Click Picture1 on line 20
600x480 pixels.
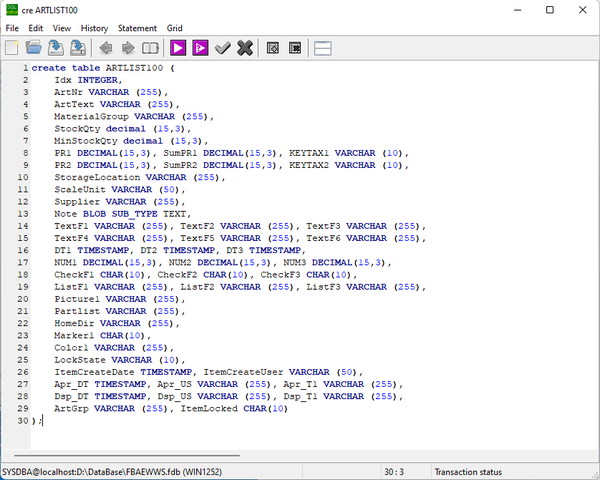[x=77, y=299]
